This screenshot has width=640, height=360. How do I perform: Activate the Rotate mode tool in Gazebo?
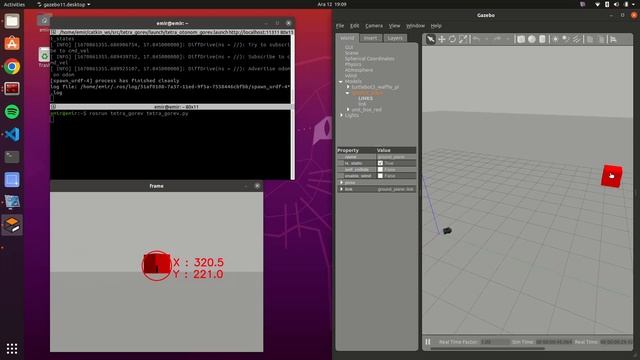click(452, 39)
